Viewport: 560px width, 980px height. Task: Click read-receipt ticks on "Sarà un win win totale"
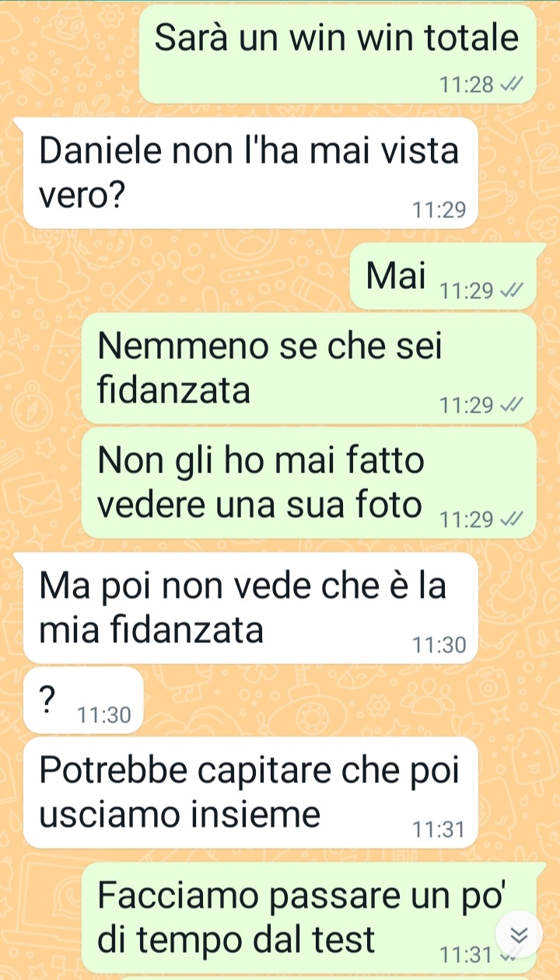(511, 84)
